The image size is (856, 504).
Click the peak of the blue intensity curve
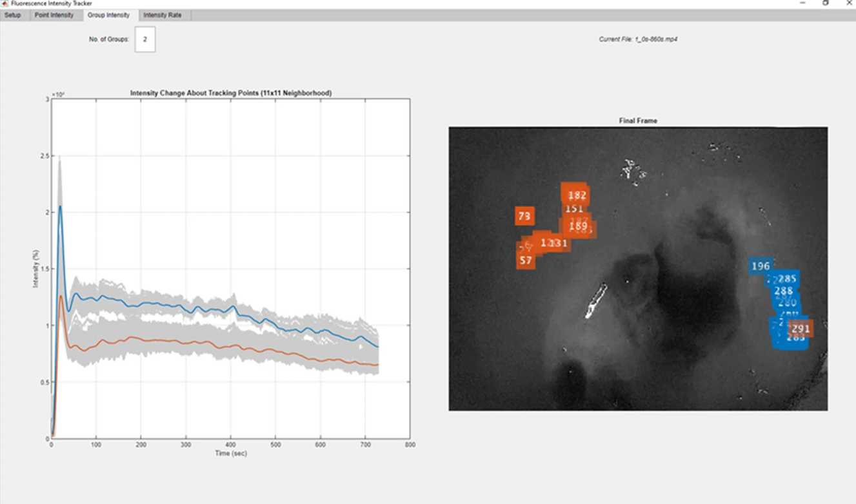60,206
